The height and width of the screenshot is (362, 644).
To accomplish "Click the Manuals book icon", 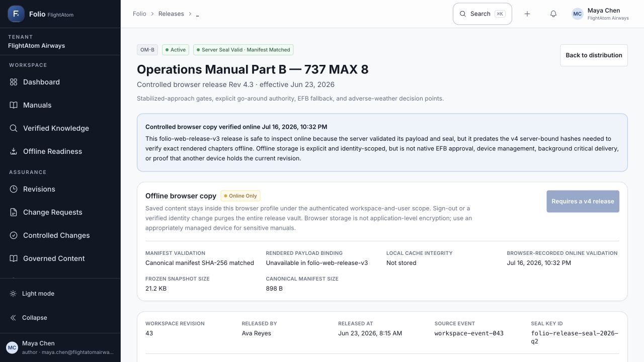I will click(14, 105).
